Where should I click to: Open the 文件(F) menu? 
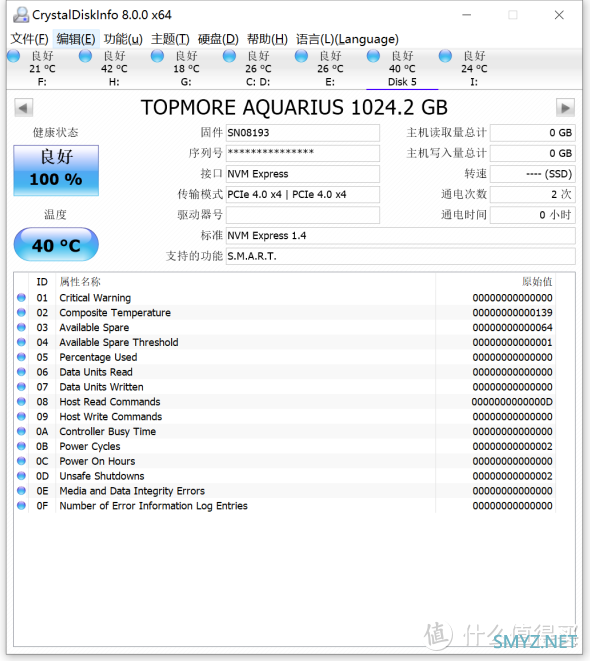click(x=30, y=39)
